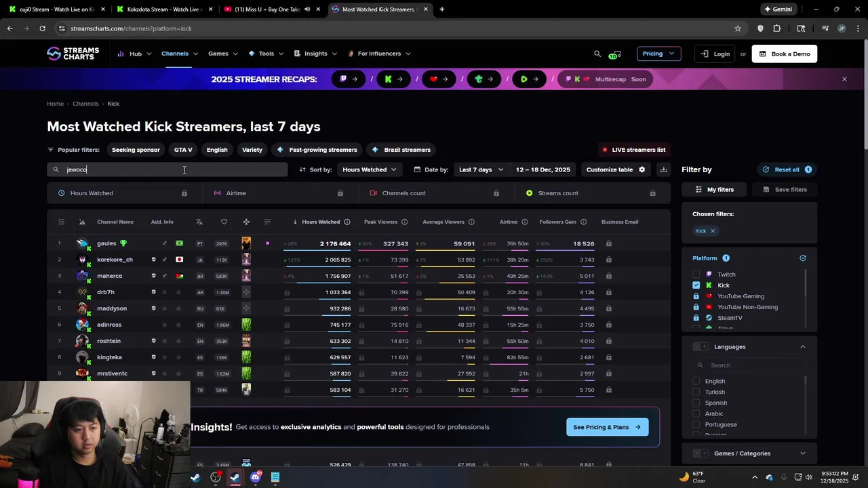The image size is (868, 488).
Task: Check the Twitch platform checkbox
Action: pyautogui.click(x=696, y=274)
